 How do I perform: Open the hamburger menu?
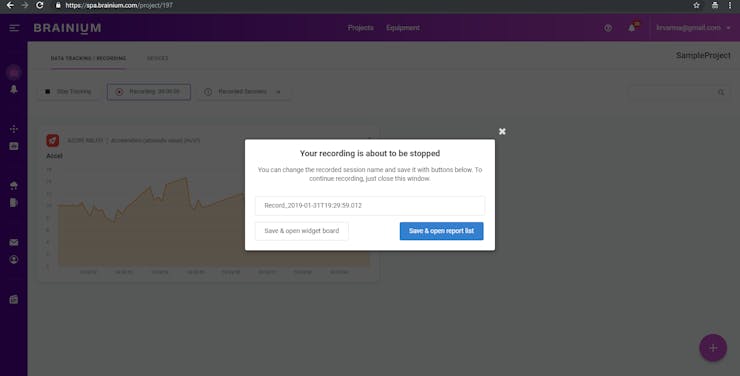[14, 28]
